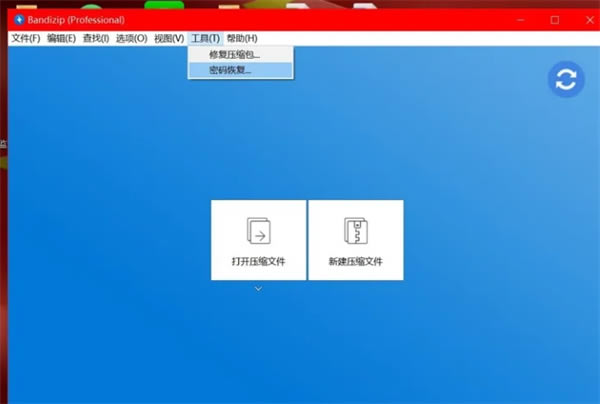
Task: Click the Bandizip logo in title bar
Action: click(x=19, y=20)
